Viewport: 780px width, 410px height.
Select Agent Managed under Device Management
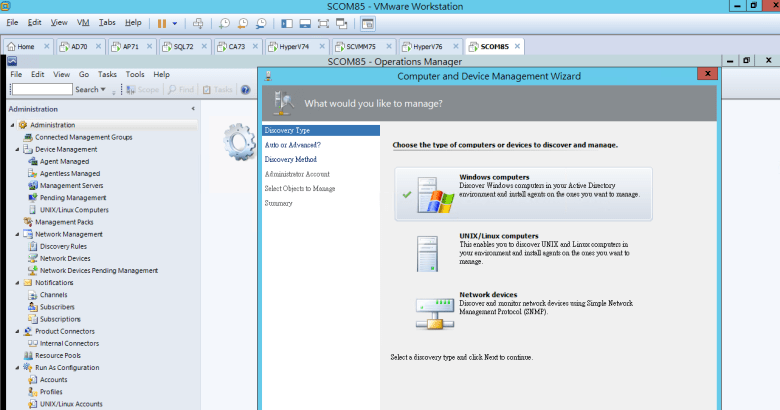(64, 161)
